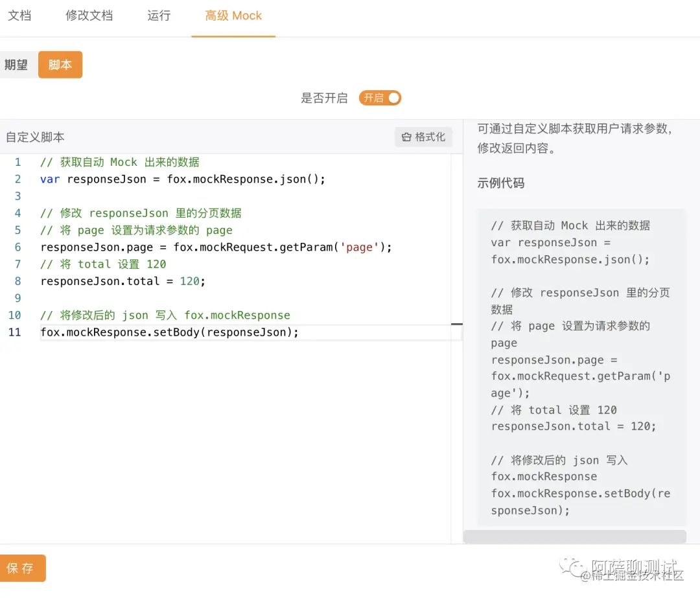Viewport: 700px width, 598px height.
Task: Open the 修改文档 tab
Action: click(x=89, y=16)
